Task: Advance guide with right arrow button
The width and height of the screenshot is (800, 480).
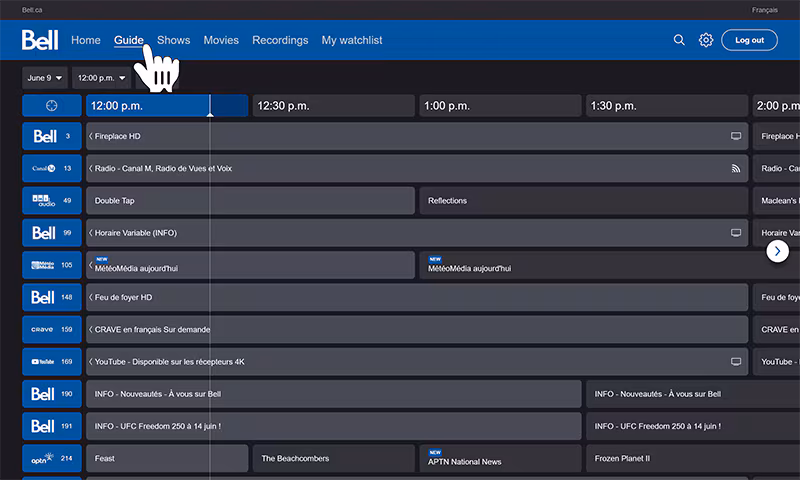Action: (778, 251)
